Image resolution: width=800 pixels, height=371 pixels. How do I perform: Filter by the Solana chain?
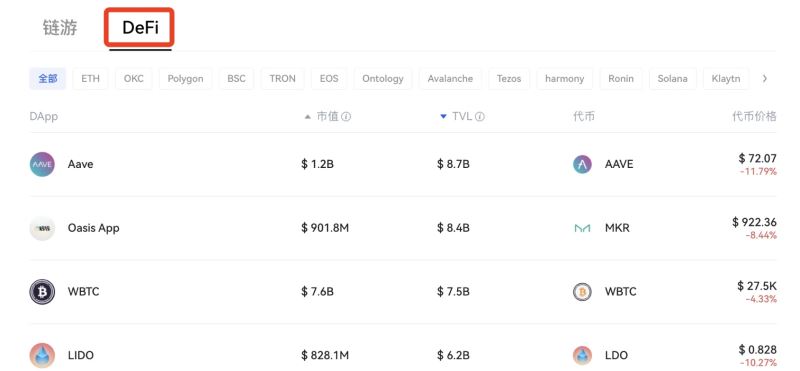[x=672, y=79]
